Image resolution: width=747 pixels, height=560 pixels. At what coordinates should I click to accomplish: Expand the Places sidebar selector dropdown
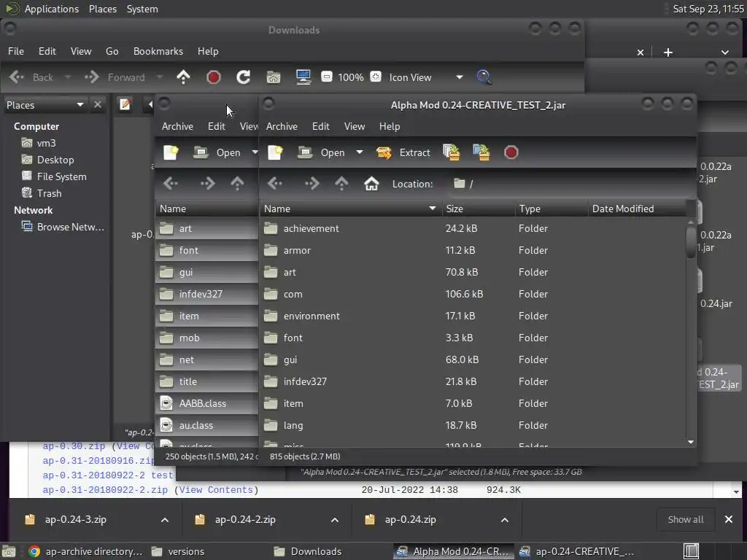tap(44, 105)
